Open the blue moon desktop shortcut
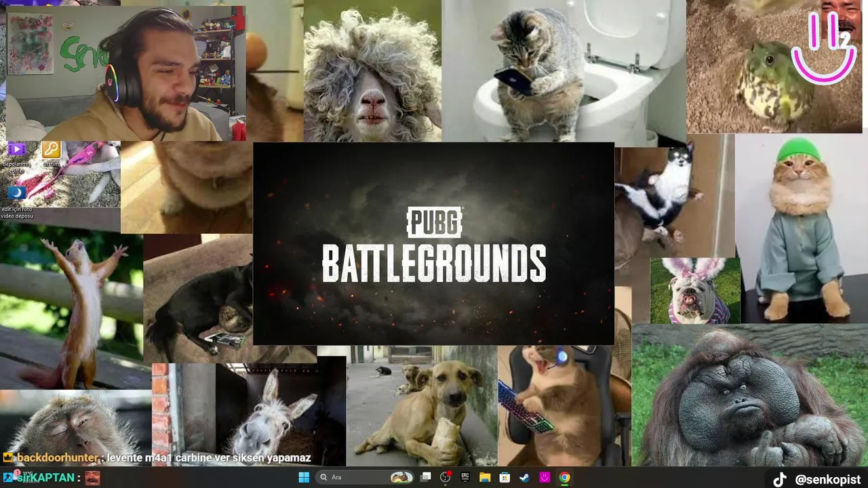 pyautogui.click(x=16, y=202)
